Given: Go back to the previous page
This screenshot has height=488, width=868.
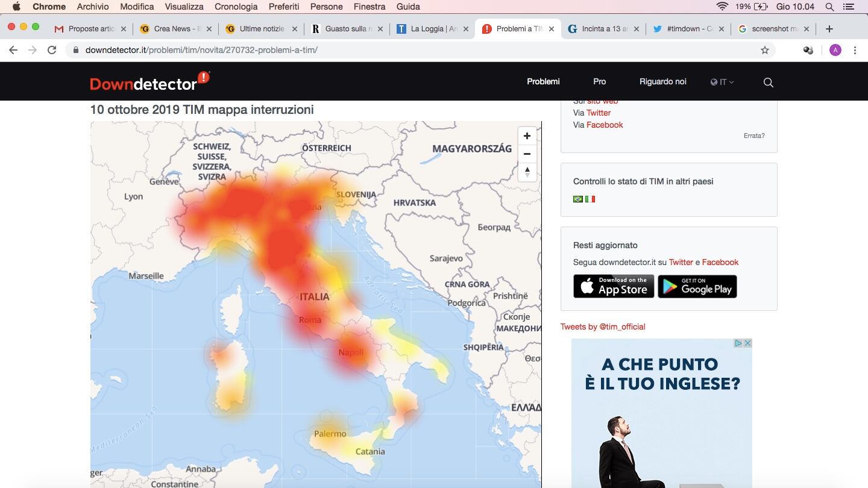Looking at the screenshot, I should pyautogui.click(x=13, y=50).
